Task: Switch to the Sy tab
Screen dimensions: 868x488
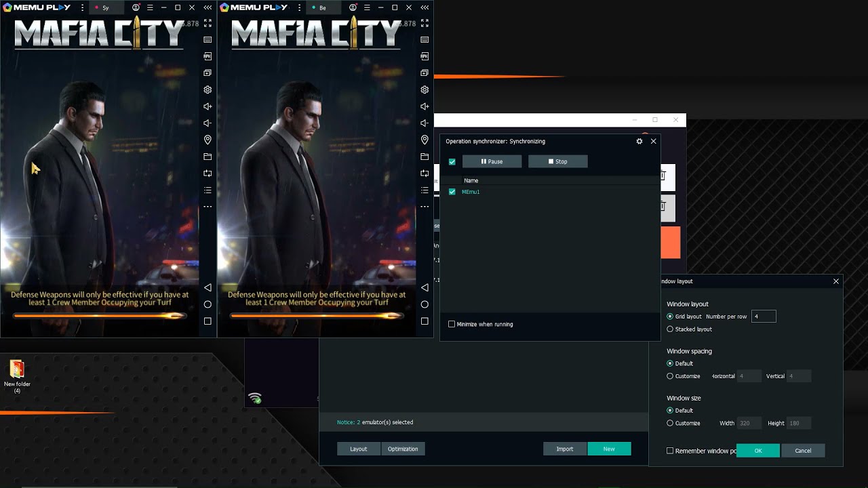Action: [x=106, y=8]
